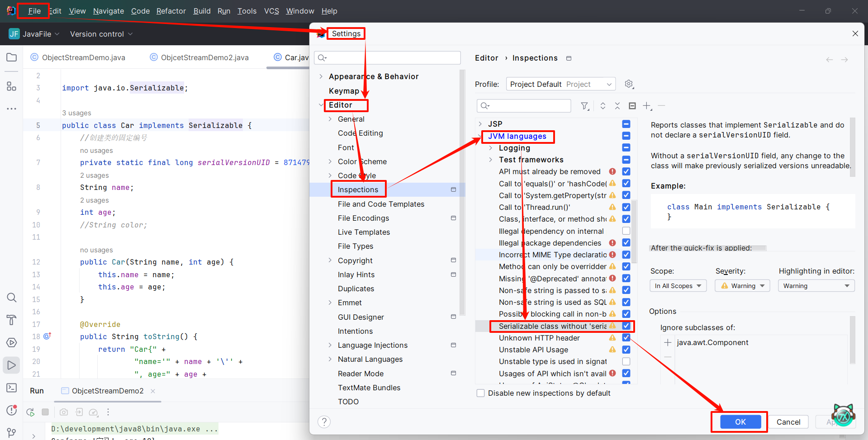Click the Help question mark button
This screenshot has width=868, height=440.
324,422
